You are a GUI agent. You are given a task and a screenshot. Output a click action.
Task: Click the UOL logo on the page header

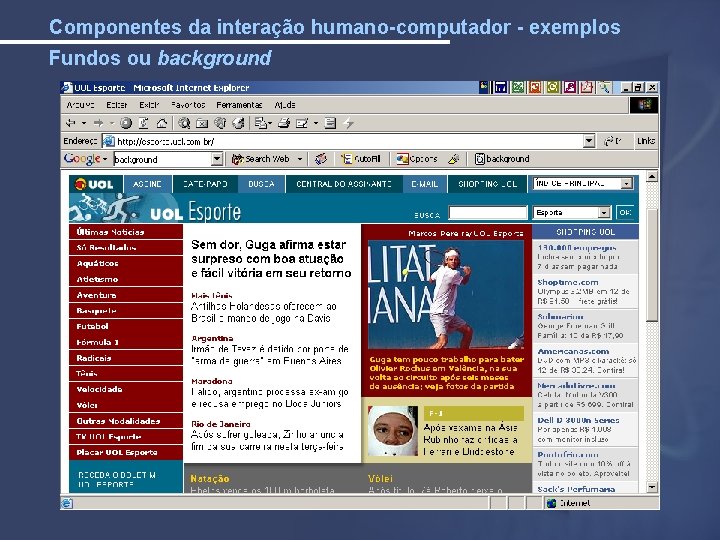coord(95,184)
